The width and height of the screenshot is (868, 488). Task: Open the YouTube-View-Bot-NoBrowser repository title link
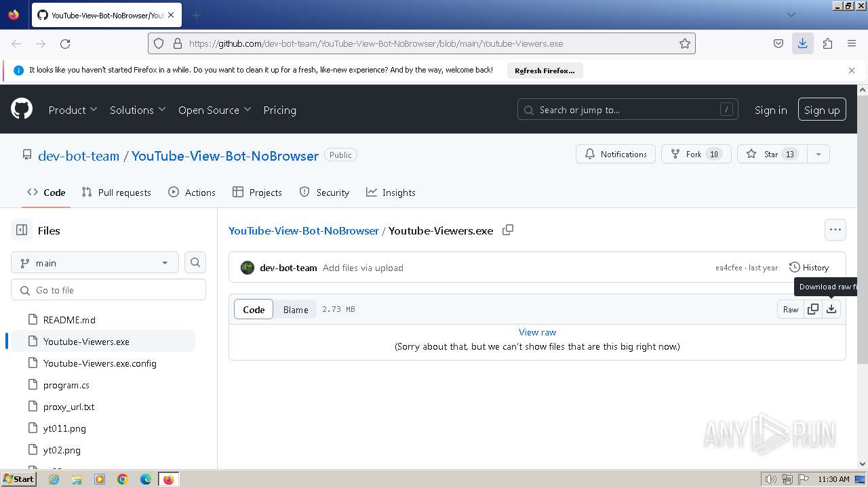(225, 155)
